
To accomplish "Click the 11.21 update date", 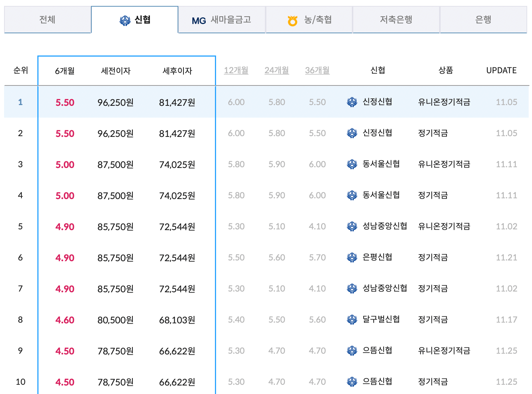I will [506, 257].
